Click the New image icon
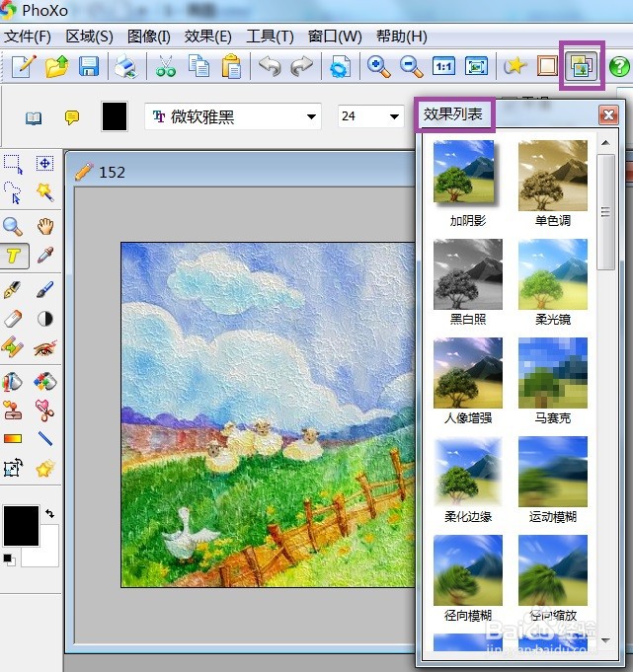The image size is (633, 672). point(23,66)
